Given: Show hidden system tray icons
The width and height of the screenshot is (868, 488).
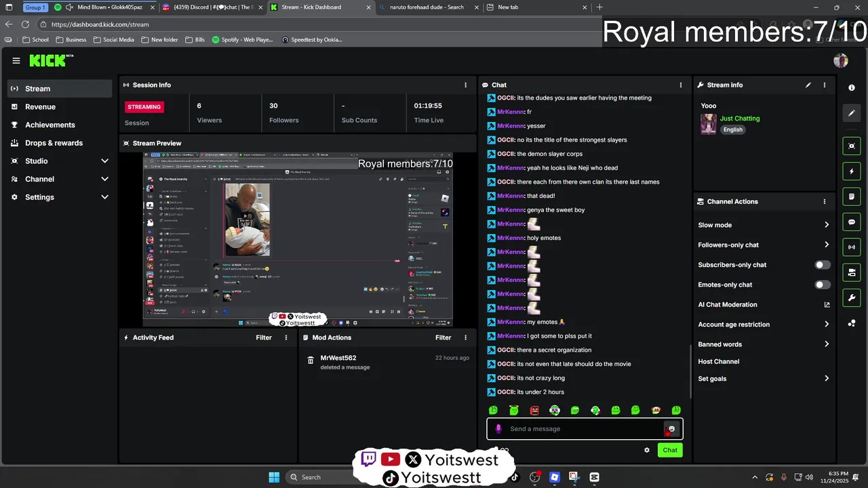Looking at the screenshot, I should pos(755,477).
